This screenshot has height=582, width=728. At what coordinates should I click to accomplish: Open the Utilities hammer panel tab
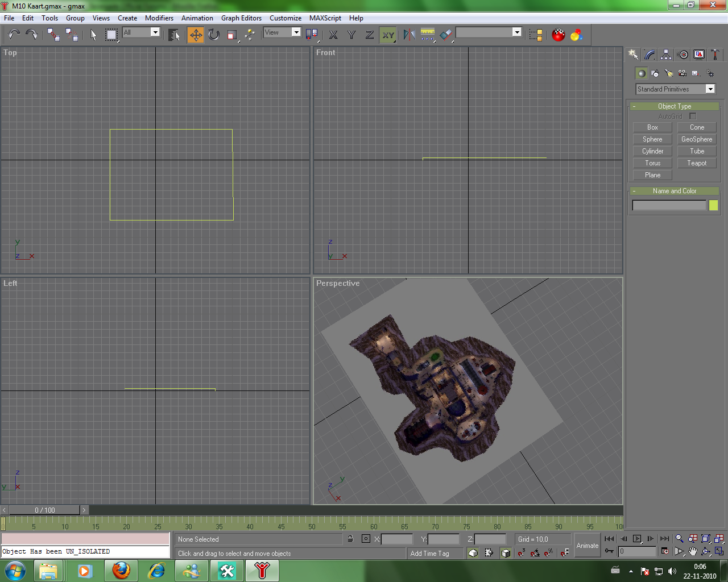[715, 55]
